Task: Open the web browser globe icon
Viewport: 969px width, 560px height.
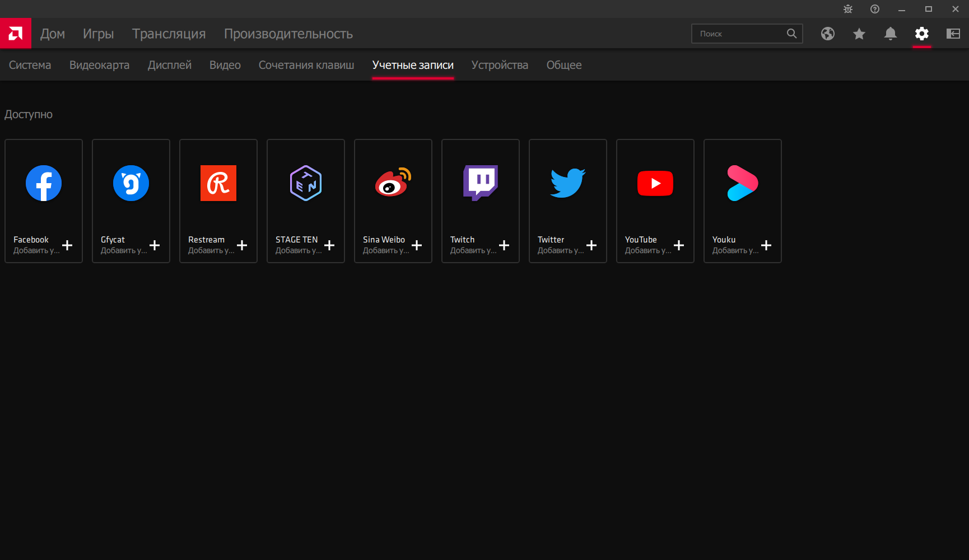Action: click(828, 34)
